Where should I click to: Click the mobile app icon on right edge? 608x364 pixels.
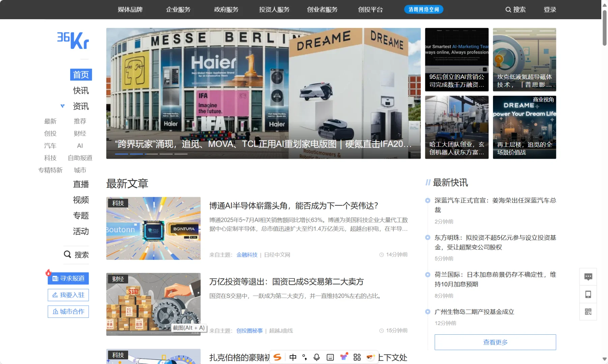pyautogui.click(x=588, y=294)
